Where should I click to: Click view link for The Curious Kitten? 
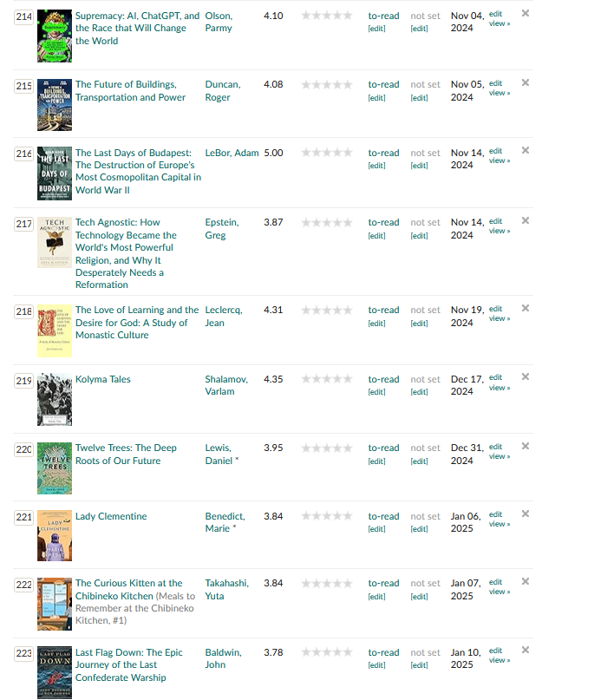pos(499,592)
